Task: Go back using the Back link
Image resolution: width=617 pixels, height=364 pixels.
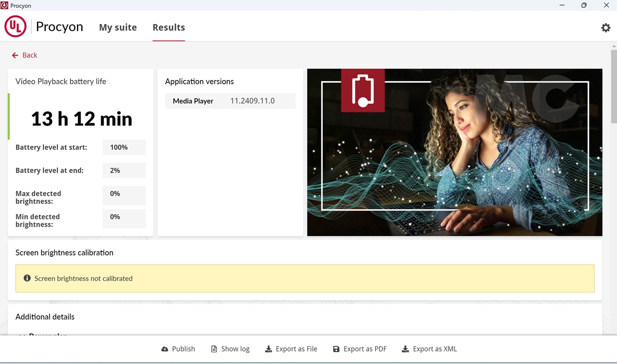Action: tap(30, 55)
